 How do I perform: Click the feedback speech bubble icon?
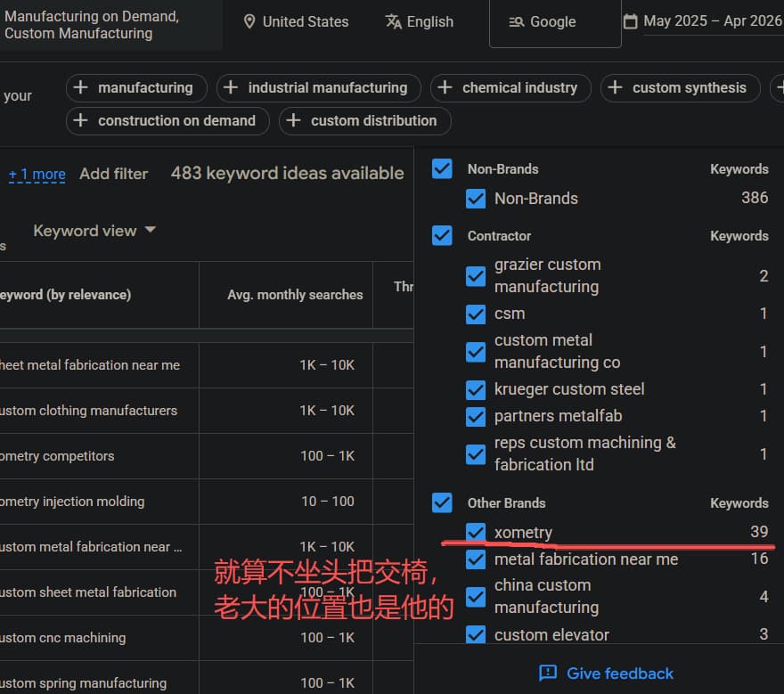(x=548, y=673)
